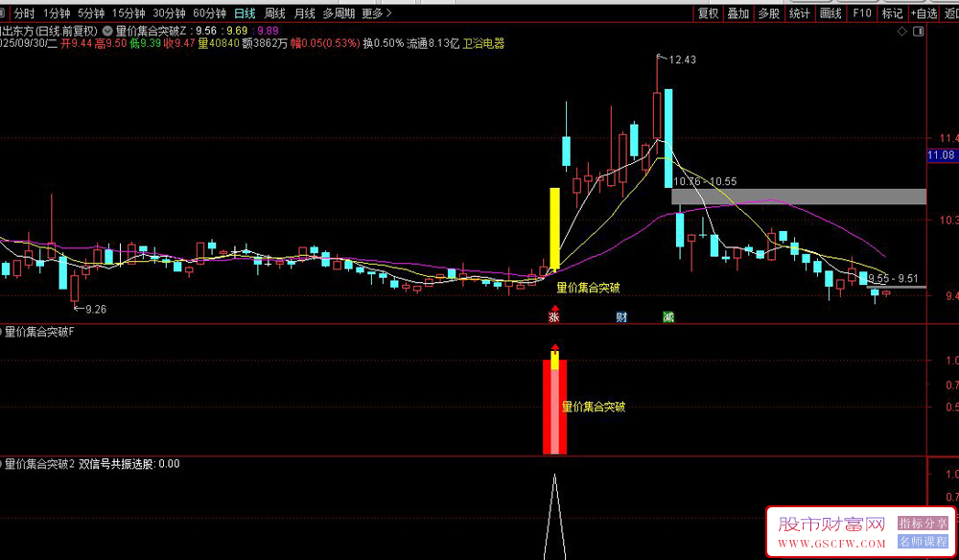Click the 标记 mark button
Viewport: 959px width, 560px height.
coord(892,12)
